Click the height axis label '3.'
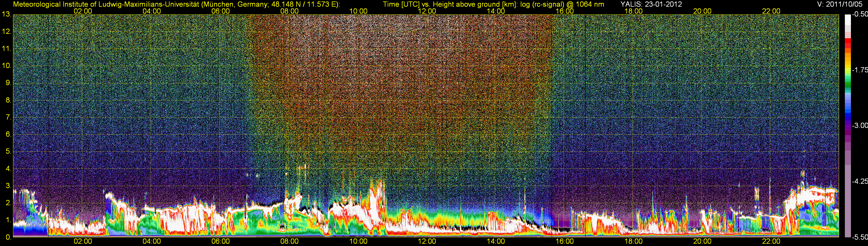Viewport: 868px width, 246px height. pos(8,186)
